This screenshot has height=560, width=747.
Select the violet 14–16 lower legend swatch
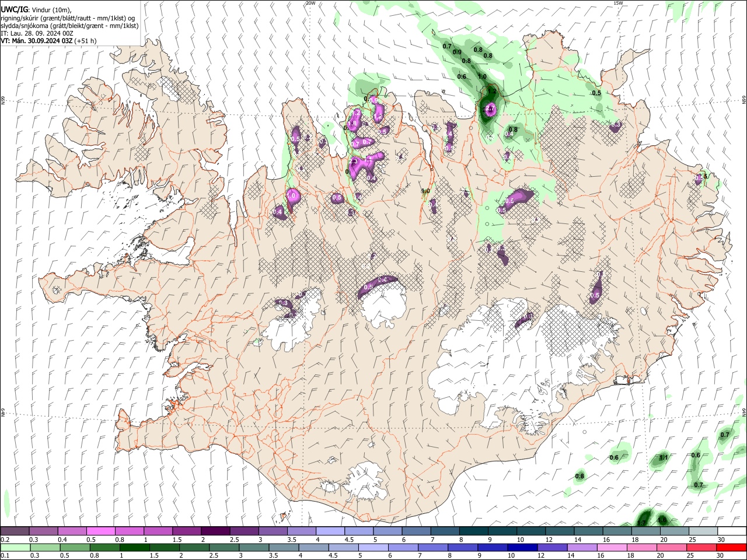[581, 547]
